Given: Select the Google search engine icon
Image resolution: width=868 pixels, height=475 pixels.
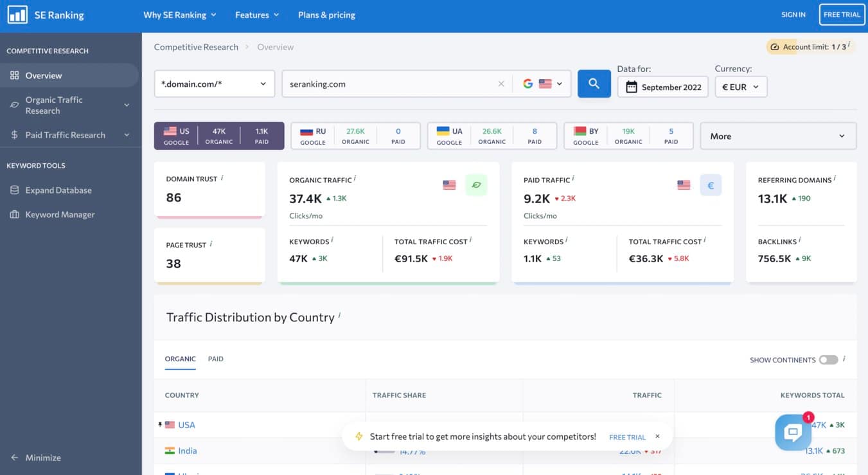Looking at the screenshot, I should click(x=527, y=83).
